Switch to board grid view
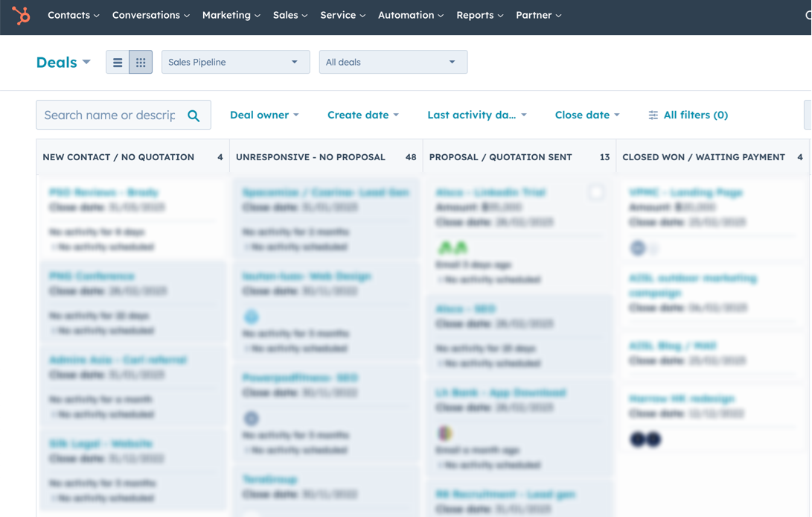Image resolution: width=812 pixels, height=517 pixels. click(x=141, y=63)
